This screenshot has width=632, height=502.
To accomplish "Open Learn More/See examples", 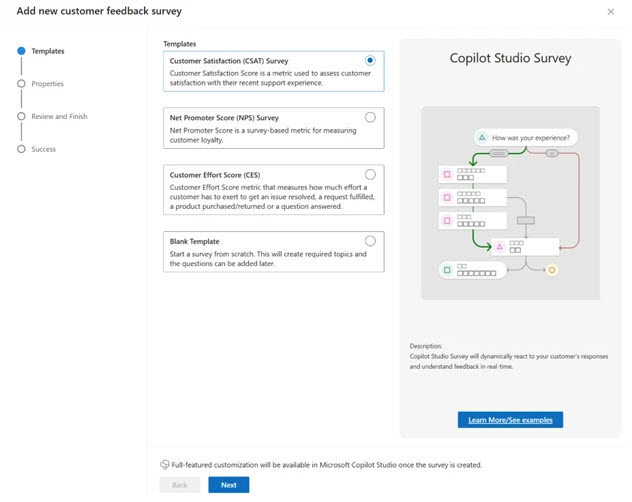I will (510, 419).
